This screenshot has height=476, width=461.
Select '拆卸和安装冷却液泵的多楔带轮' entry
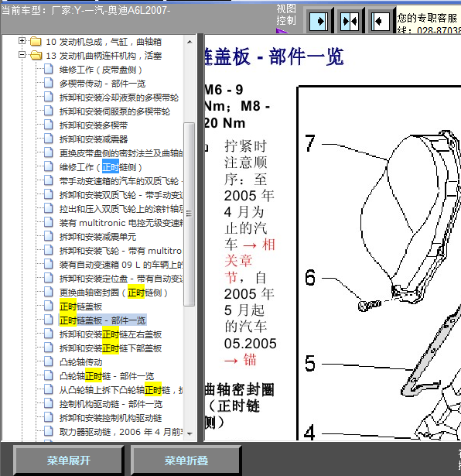point(119,98)
